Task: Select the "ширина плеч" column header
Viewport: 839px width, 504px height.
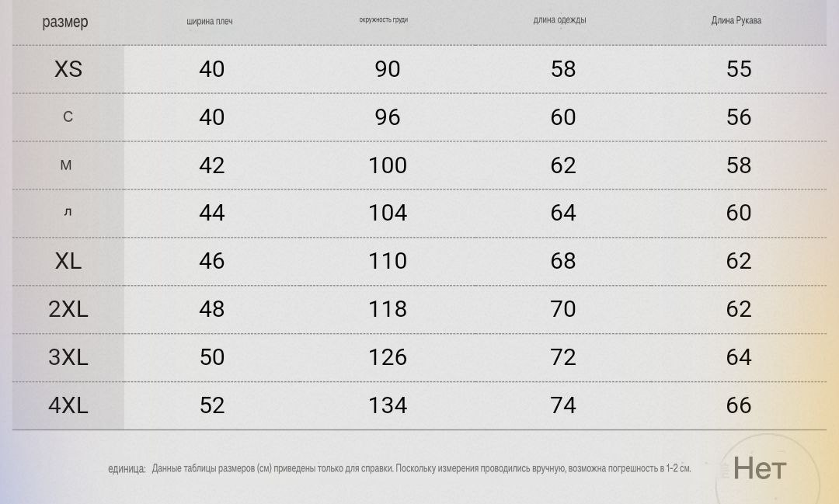Action: (210, 22)
